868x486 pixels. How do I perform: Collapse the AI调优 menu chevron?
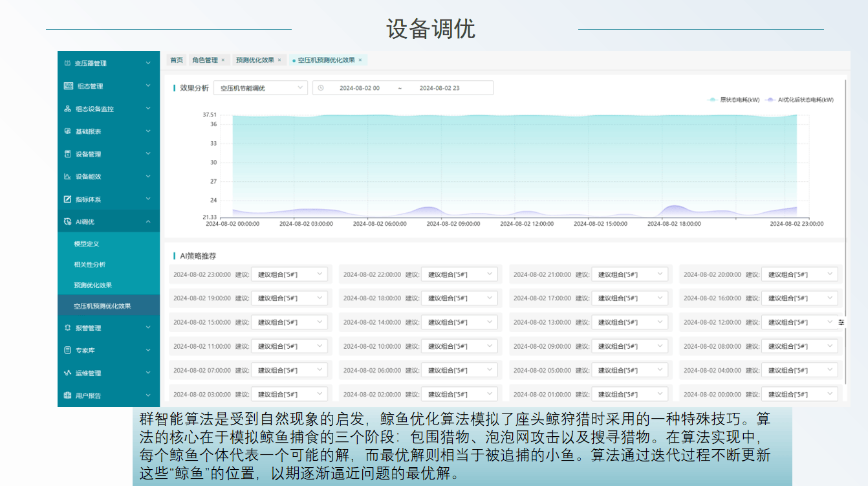pos(148,222)
